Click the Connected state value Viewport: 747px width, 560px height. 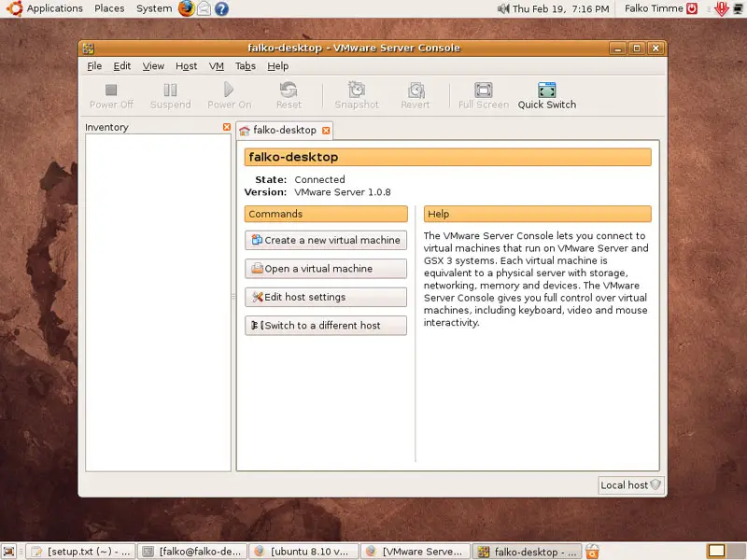(319, 179)
